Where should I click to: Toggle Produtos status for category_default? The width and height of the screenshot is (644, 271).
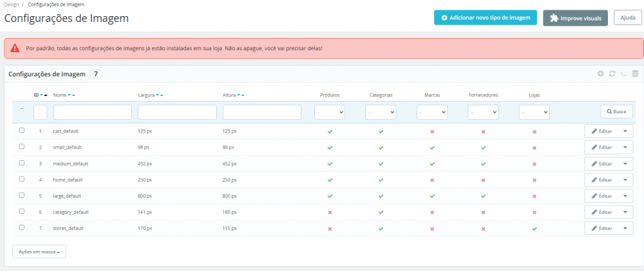point(330,212)
